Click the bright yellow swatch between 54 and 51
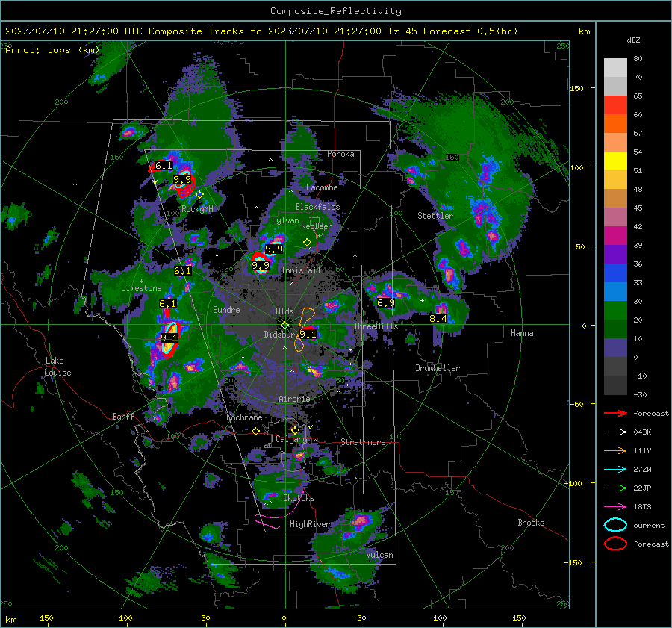The width and height of the screenshot is (672, 628). pyautogui.click(x=615, y=161)
